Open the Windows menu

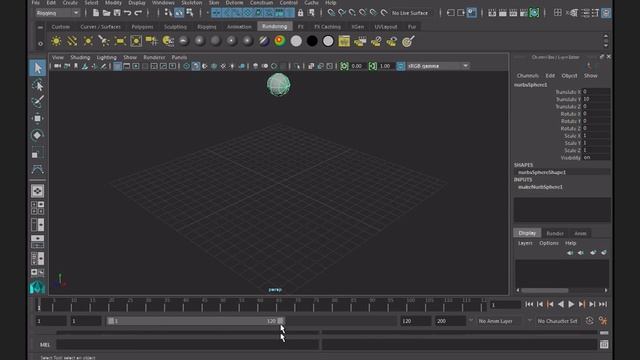tap(163, 3)
